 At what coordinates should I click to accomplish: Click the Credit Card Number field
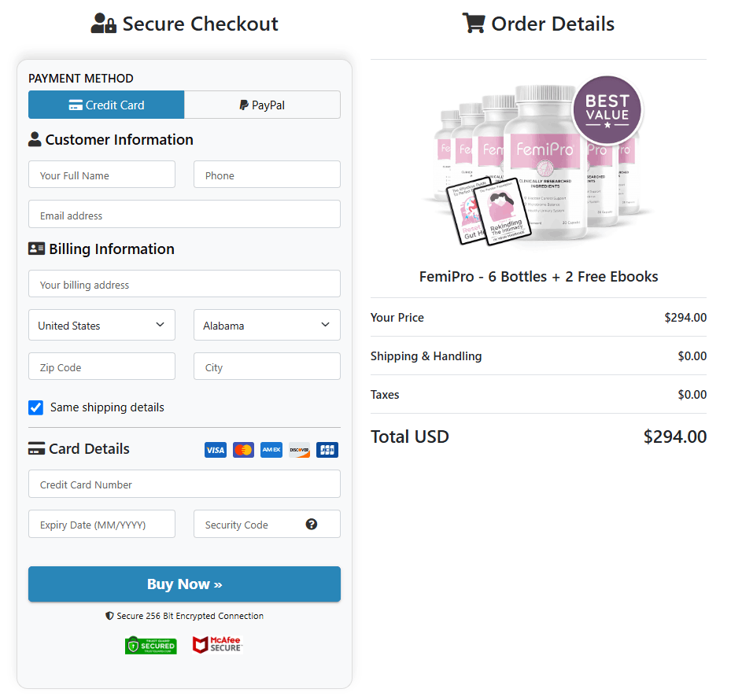184,484
